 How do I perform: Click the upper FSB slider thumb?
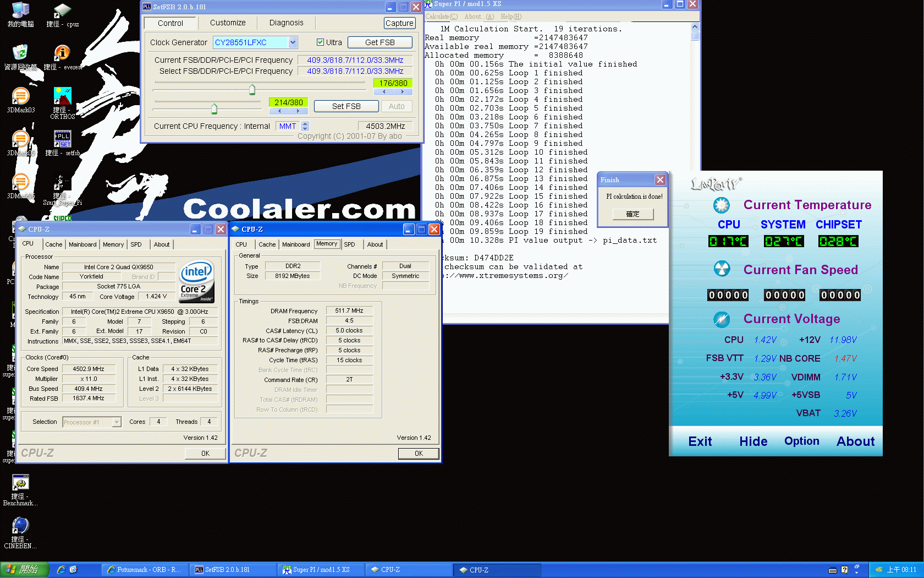click(252, 90)
